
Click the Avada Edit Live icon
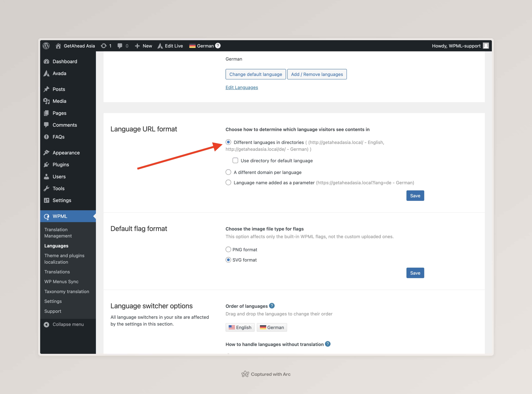click(x=160, y=46)
